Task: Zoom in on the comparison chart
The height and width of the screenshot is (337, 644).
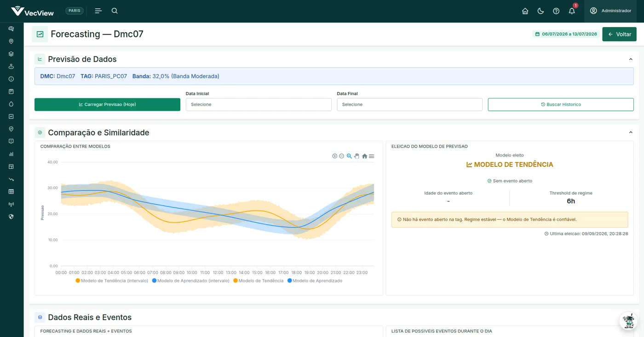Action: click(334, 156)
